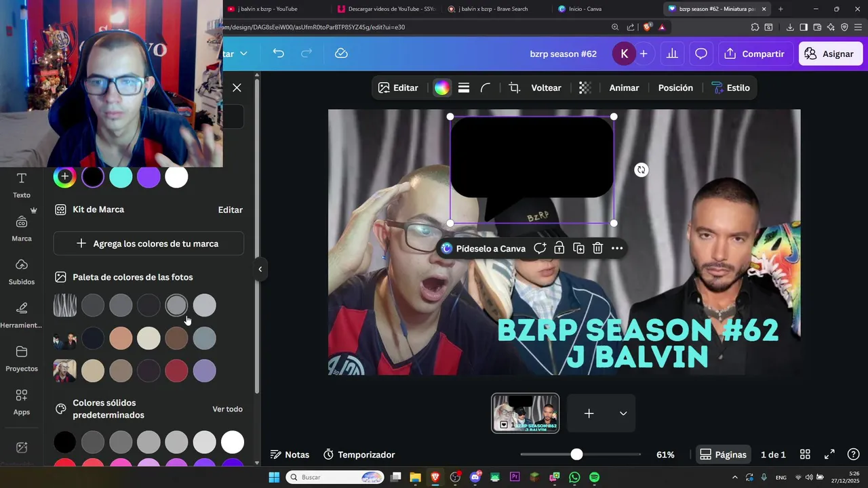The width and height of the screenshot is (868, 488).
Task: Click Agrega los colores de tu marca
Action: coord(149,243)
